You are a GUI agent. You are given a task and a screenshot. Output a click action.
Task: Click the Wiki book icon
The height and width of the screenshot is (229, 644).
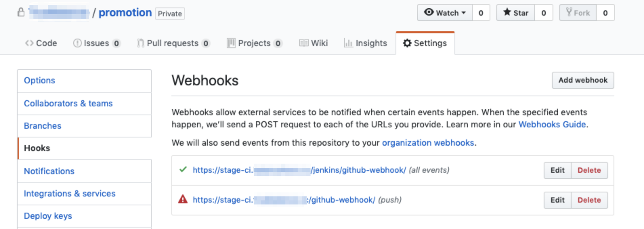(304, 43)
